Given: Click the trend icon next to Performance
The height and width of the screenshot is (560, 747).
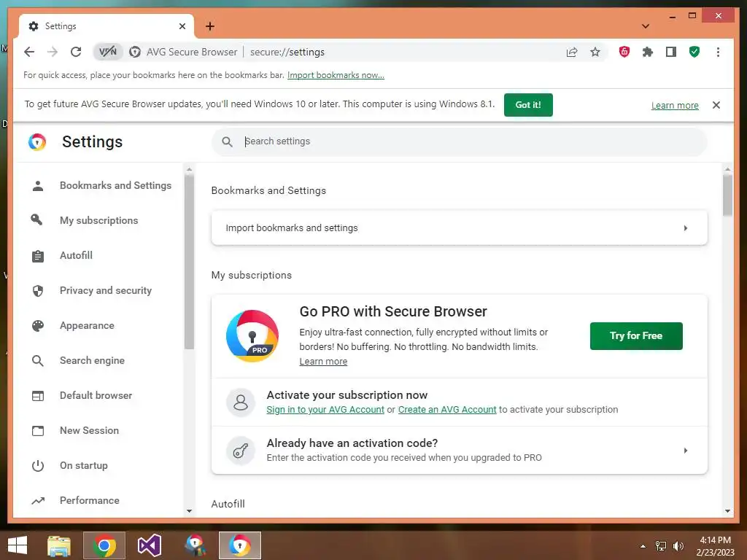Looking at the screenshot, I should point(38,500).
